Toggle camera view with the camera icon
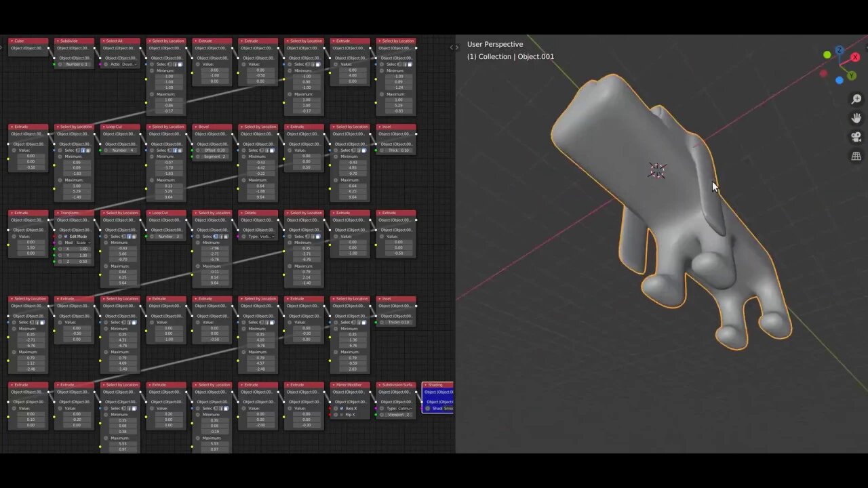Screen dimensions: 868x488 click(856, 138)
